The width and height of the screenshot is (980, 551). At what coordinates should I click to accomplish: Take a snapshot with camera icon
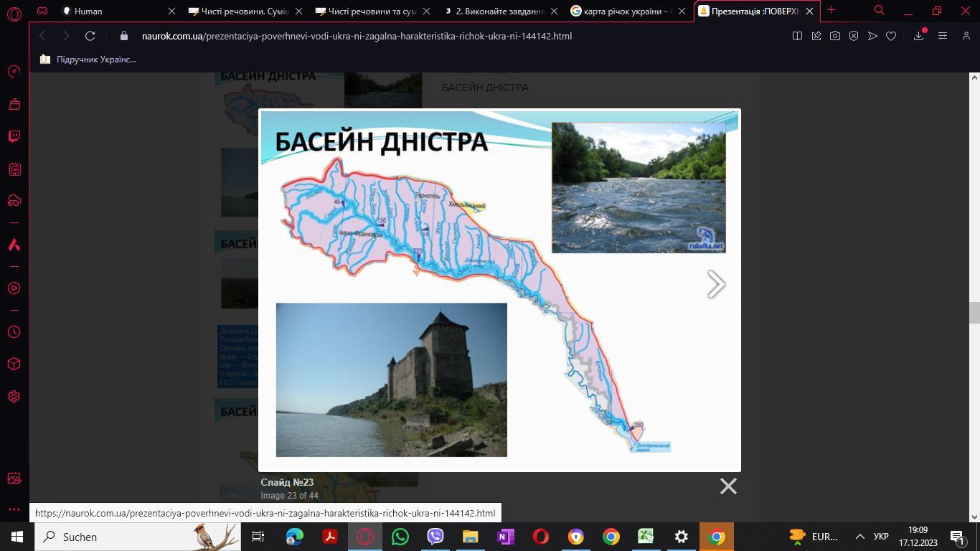(835, 36)
